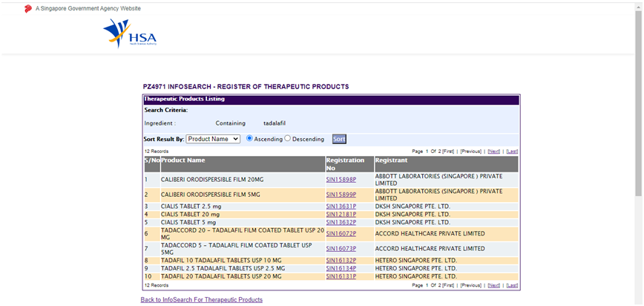Click the Sort button
The height and width of the screenshot is (306, 644).
pyautogui.click(x=339, y=139)
